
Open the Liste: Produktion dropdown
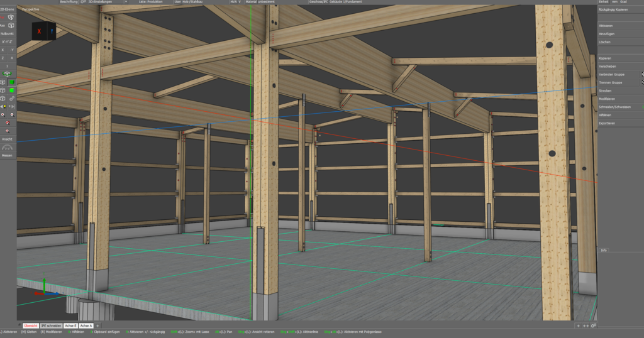(151, 3)
